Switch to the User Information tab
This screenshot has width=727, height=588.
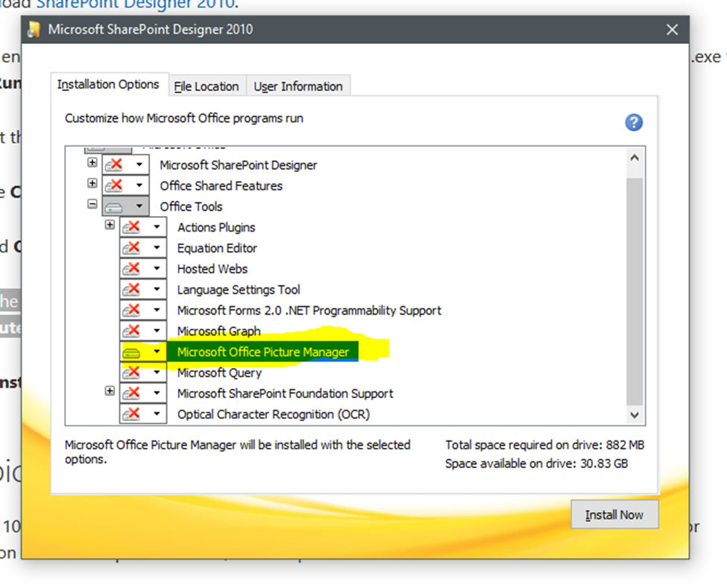pyautogui.click(x=298, y=86)
